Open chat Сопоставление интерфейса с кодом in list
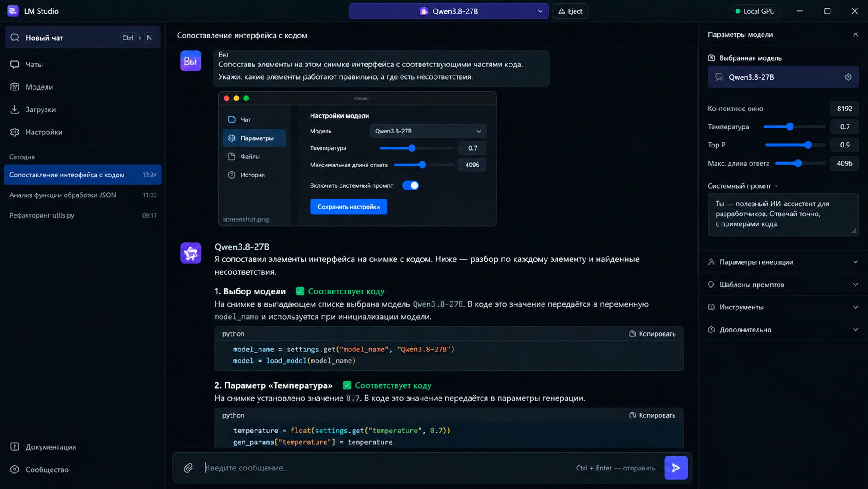This screenshot has height=489, width=868. pyautogui.click(x=83, y=175)
